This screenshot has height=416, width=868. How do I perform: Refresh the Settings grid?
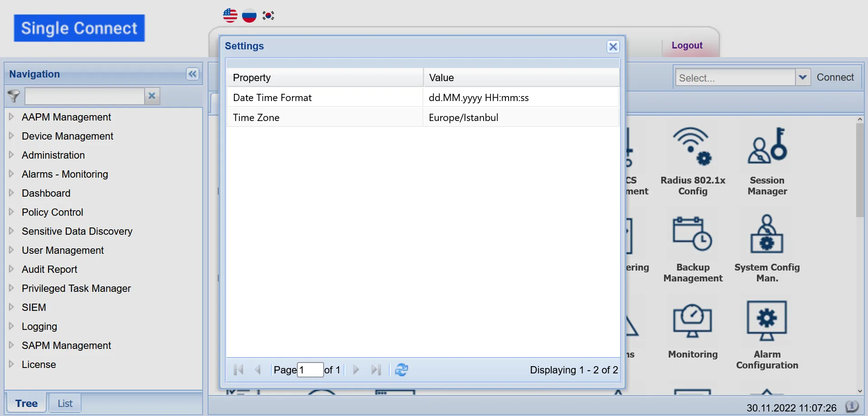tap(401, 370)
